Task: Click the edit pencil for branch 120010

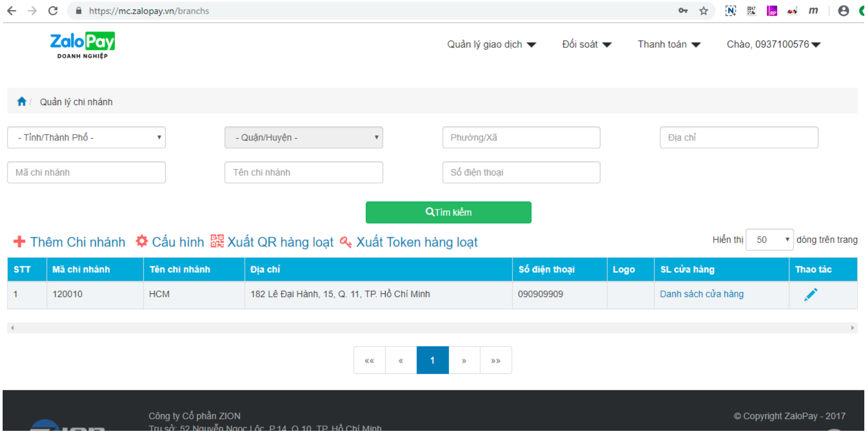Action: pyautogui.click(x=810, y=294)
